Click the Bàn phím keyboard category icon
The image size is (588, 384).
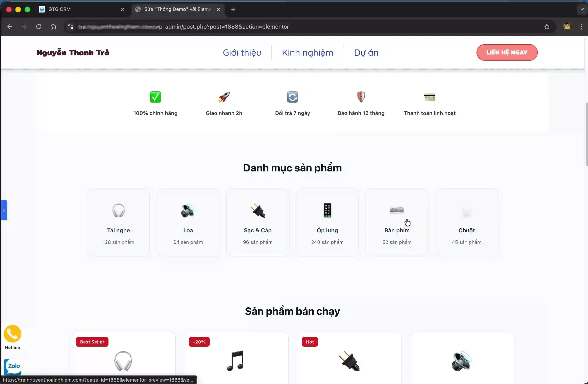pos(397,210)
